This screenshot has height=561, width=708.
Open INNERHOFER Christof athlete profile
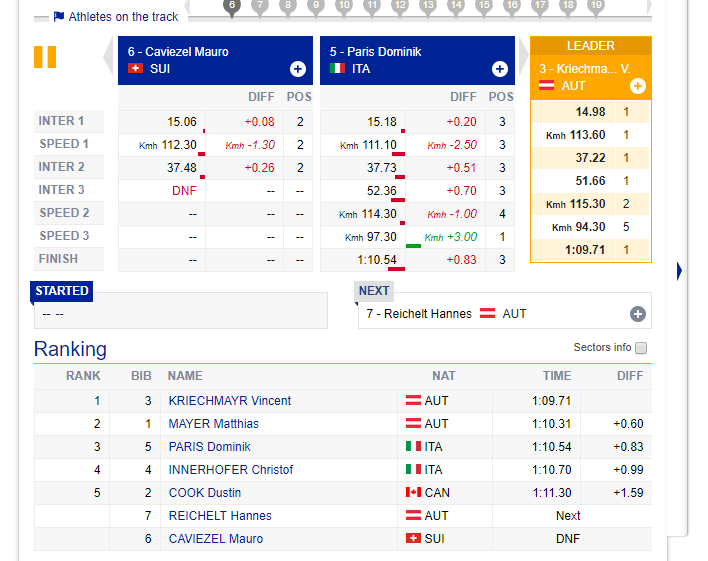point(231,470)
